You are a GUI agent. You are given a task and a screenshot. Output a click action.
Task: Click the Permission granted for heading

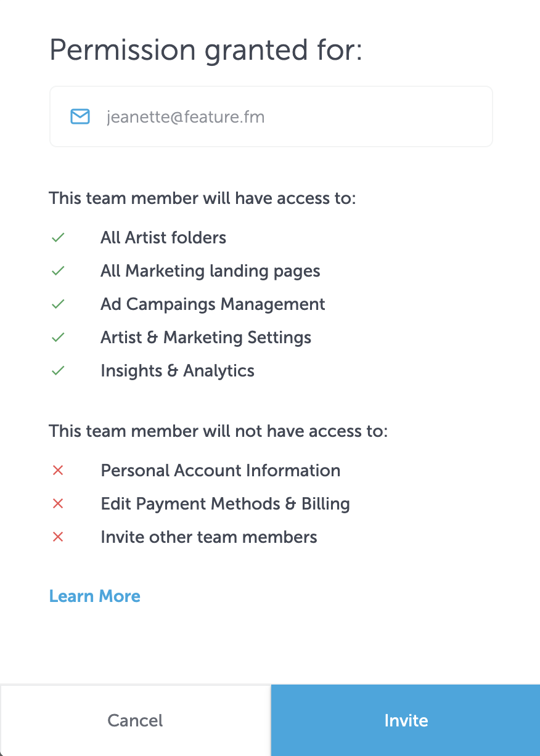point(206,51)
